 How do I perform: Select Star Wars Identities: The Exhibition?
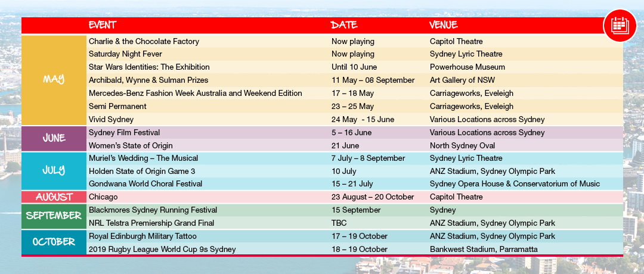click(149, 67)
